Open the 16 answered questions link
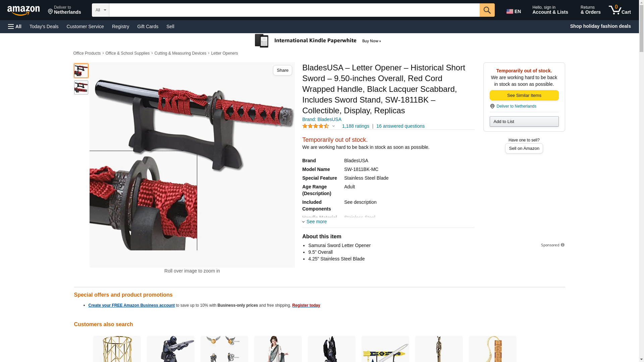Viewport: 644px width, 362px height. pos(400,126)
